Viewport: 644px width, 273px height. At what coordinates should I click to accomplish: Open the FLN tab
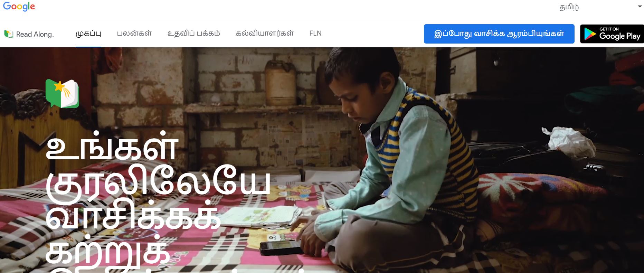pyautogui.click(x=315, y=34)
